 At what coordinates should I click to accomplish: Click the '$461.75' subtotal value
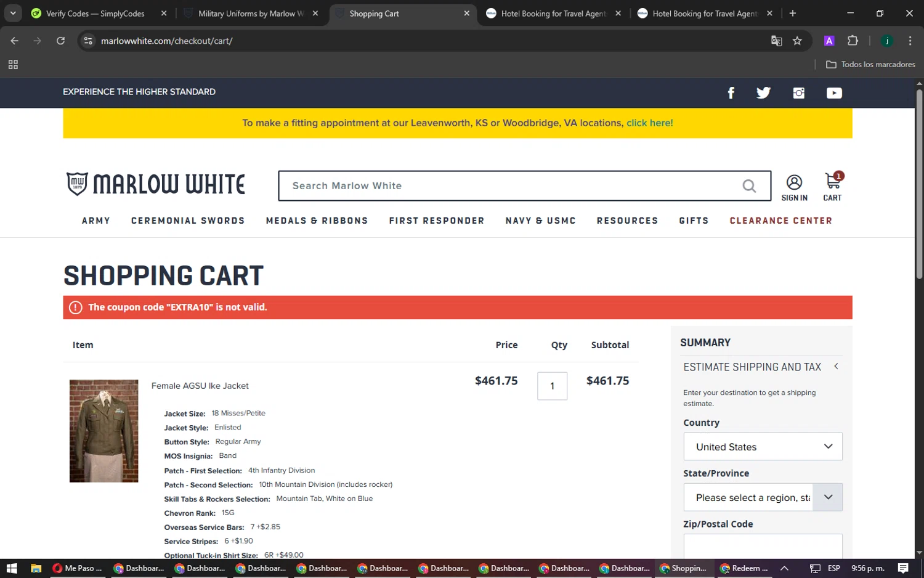point(607,381)
